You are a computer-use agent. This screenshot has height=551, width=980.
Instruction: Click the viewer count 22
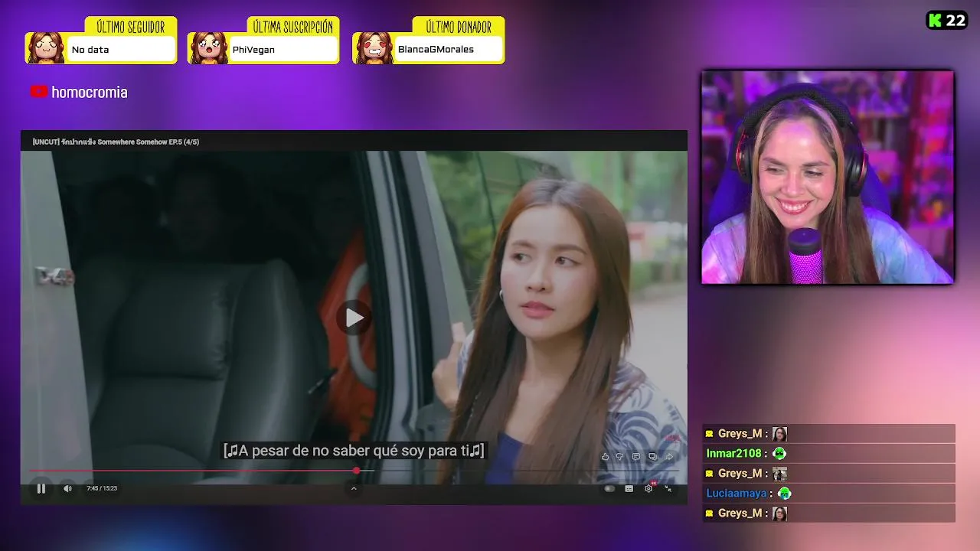tap(955, 21)
